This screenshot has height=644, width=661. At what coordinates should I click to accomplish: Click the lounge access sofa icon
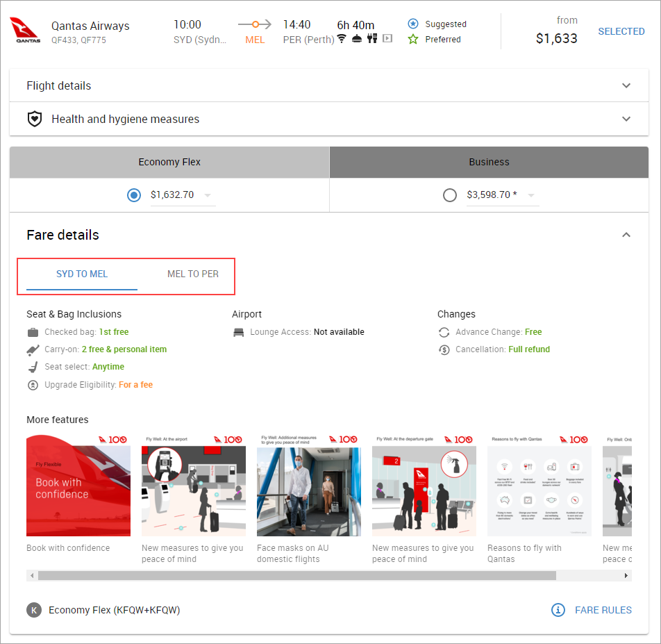coord(239,332)
